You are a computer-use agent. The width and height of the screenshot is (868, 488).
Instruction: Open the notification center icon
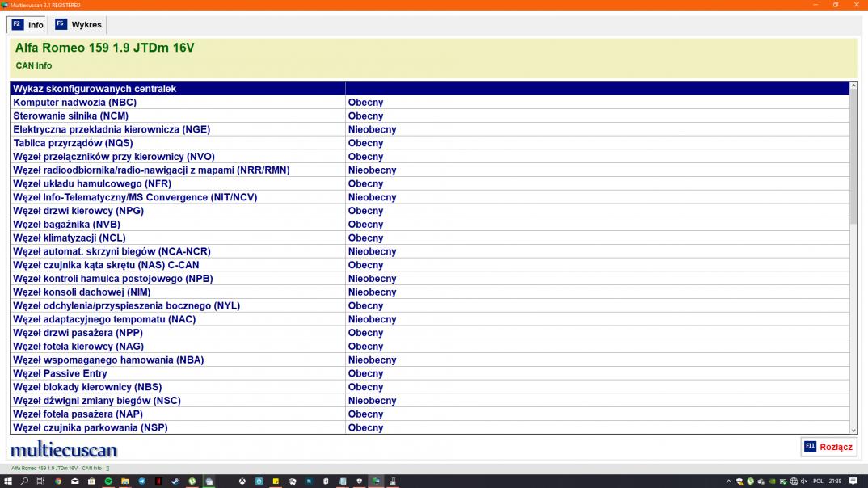pos(853,482)
